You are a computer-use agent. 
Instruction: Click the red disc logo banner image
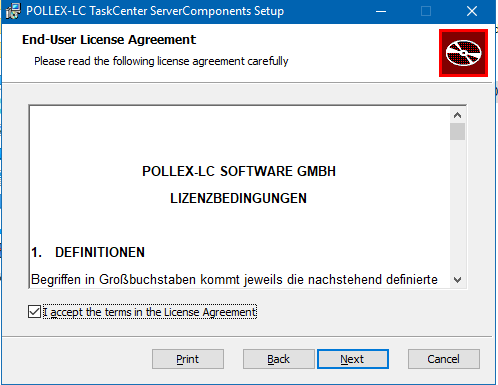pos(463,53)
